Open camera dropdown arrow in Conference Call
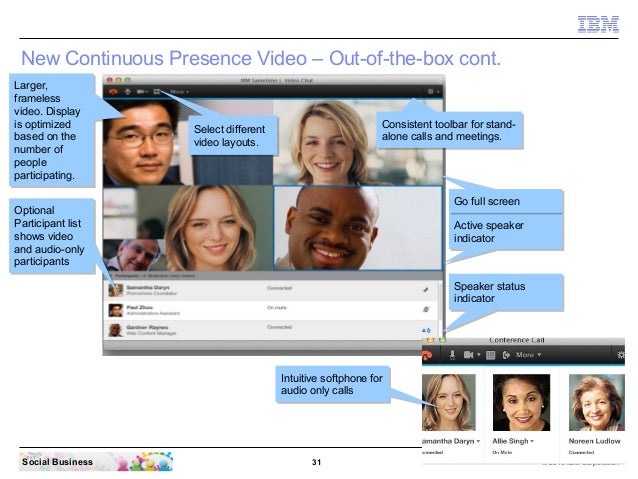Viewport: 638px width, 479px height. click(478, 355)
